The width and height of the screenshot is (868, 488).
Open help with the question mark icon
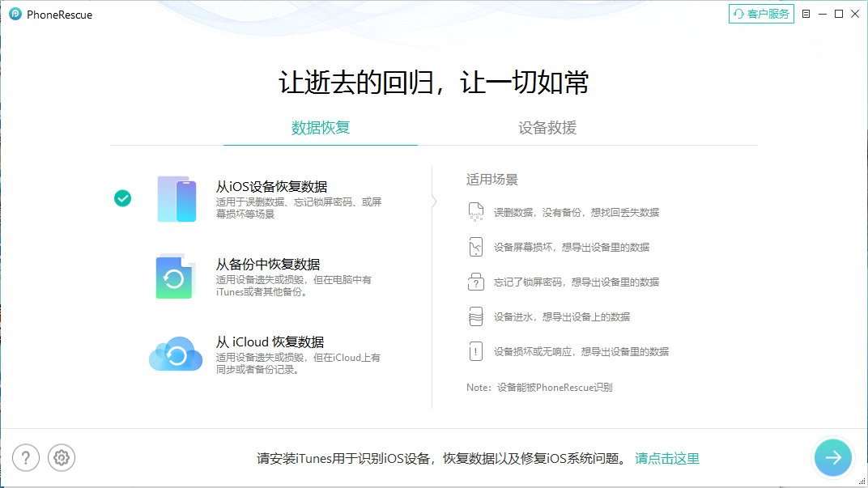26,457
